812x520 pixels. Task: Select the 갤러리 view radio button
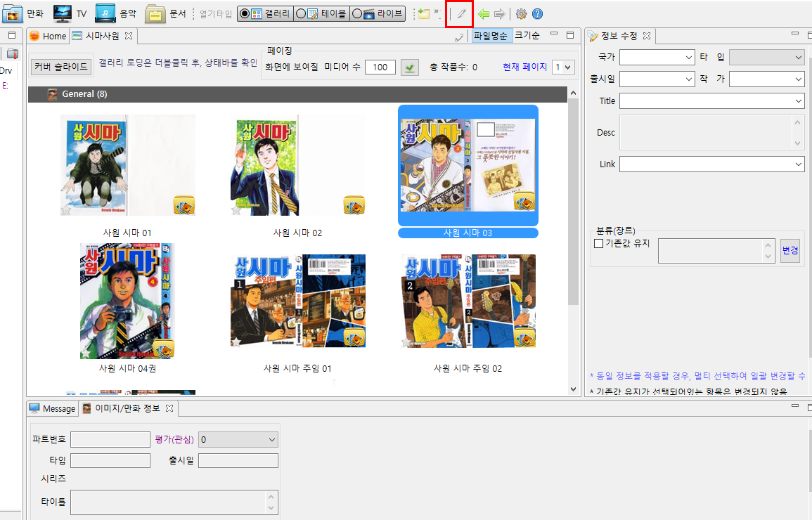(245, 14)
